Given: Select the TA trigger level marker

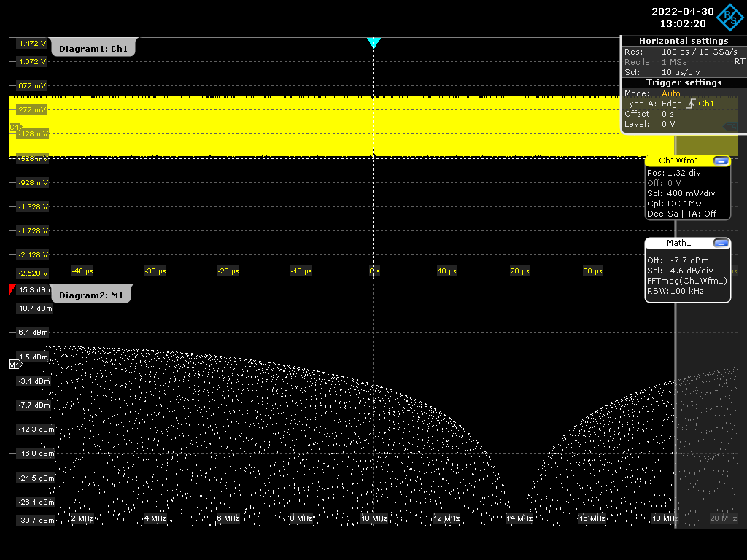Looking at the screenshot, I should [x=731, y=127].
